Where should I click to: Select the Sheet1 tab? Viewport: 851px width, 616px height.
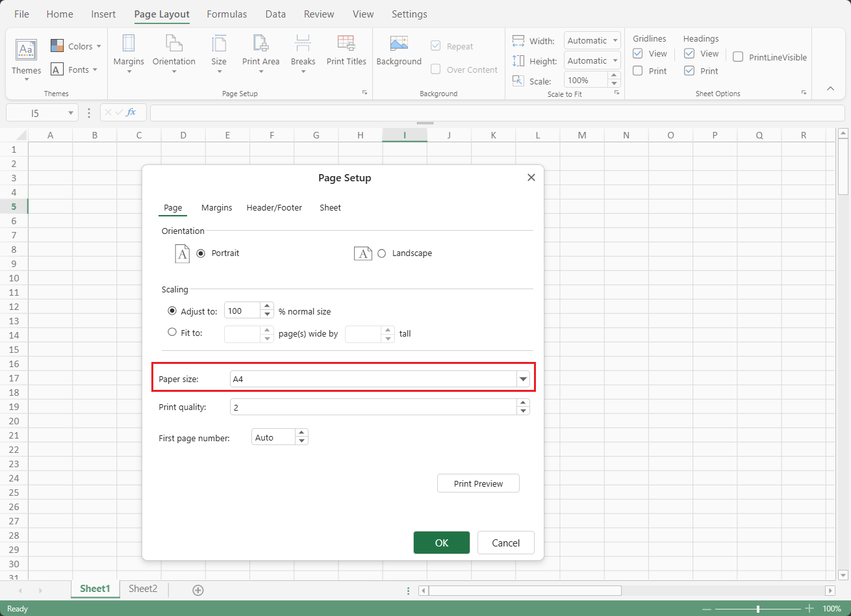(x=95, y=589)
